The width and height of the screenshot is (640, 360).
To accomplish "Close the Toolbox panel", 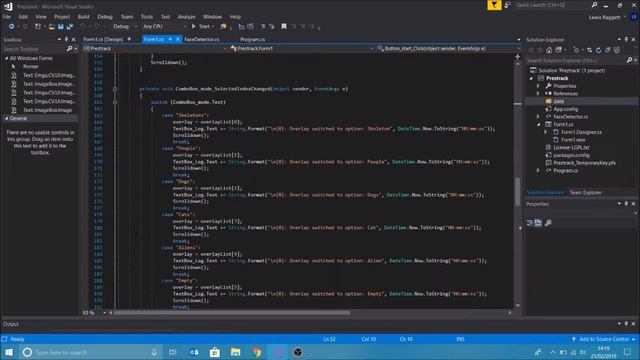I will click(x=73, y=40).
